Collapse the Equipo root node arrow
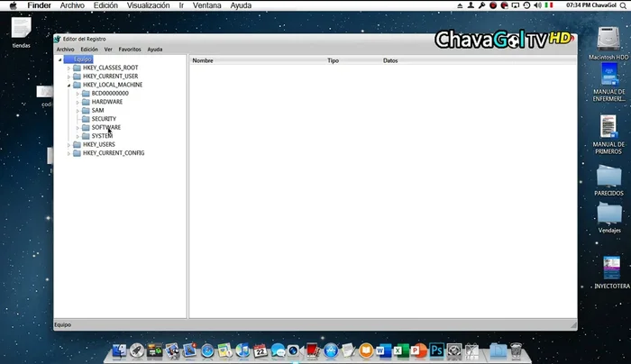Image resolution: width=631 pixels, height=364 pixels. point(60,59)
